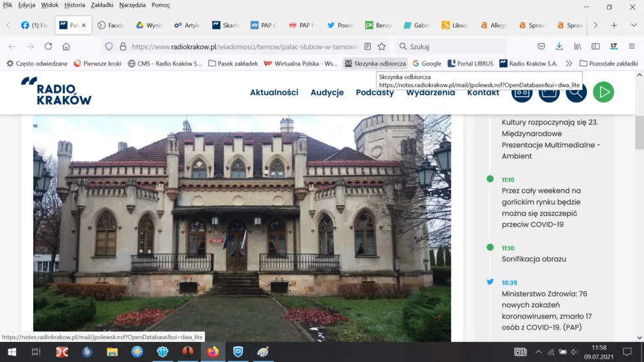
Task: Open Aktualności in site navigation
Action: [274, 92]
